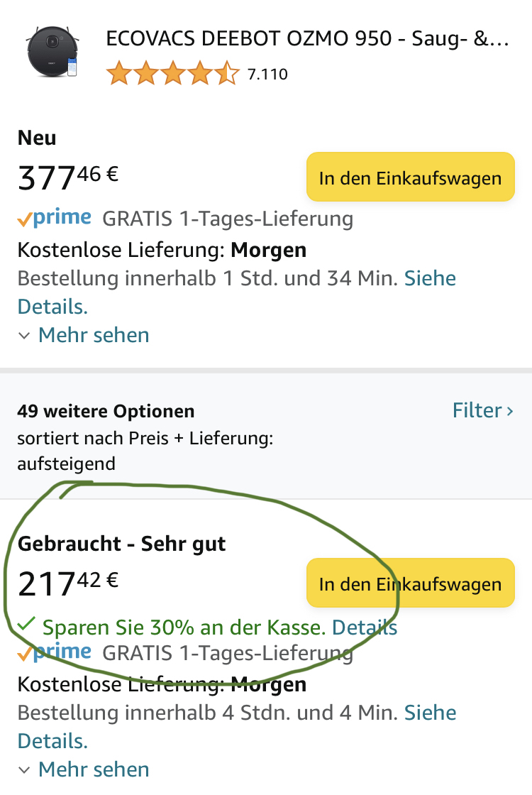
Task: Click the prime logo on the used offer
Action: [55, 652]
